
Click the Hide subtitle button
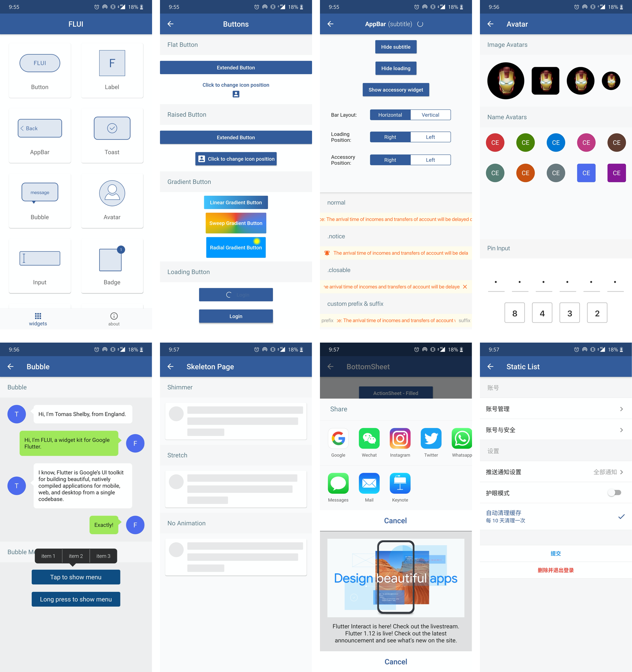pos(395,47)
